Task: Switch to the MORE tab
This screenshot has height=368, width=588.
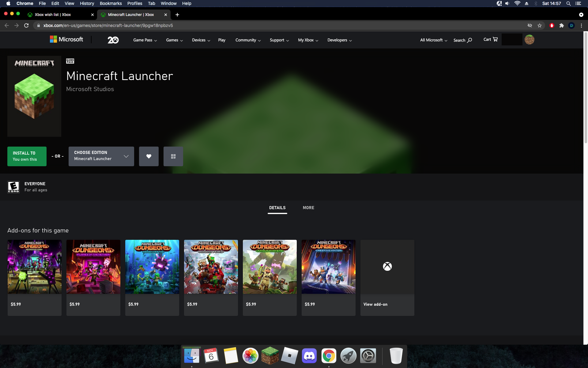Action: tap(308, 208)
